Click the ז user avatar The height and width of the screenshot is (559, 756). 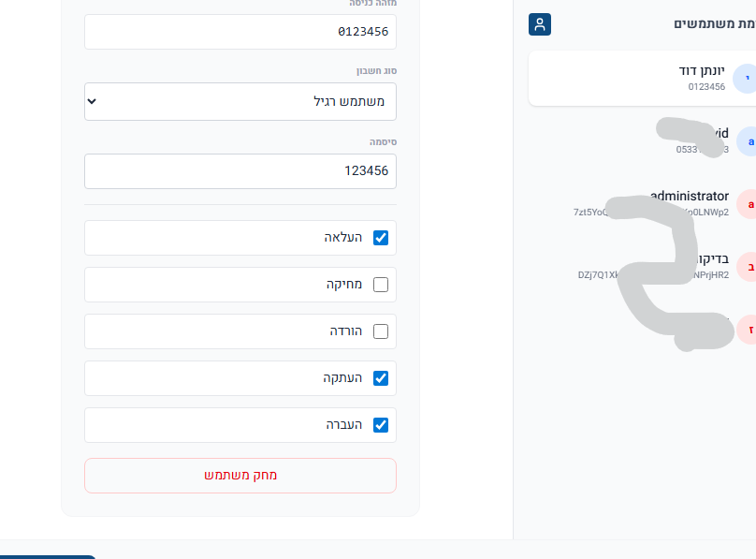coord(748,330)
